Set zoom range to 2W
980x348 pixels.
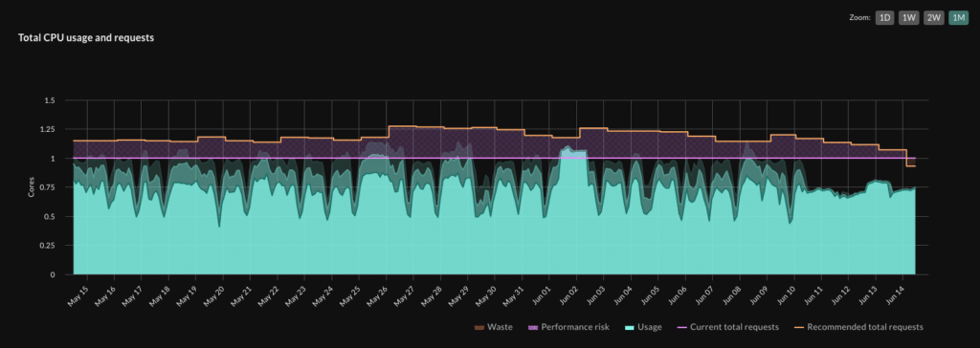click(934, 18)
